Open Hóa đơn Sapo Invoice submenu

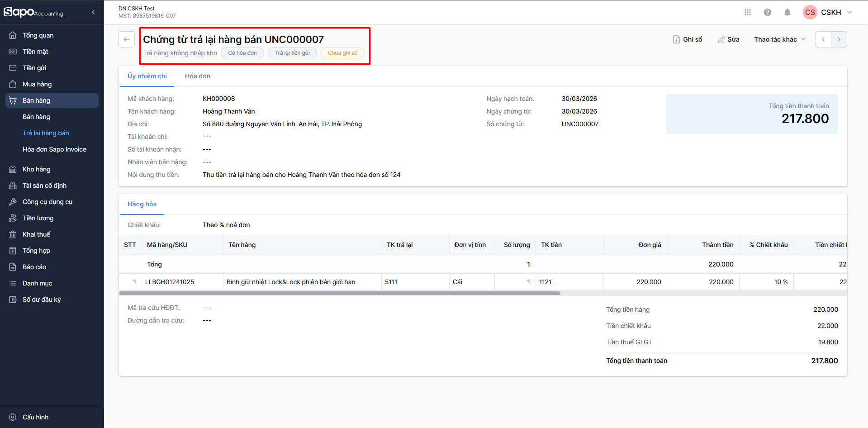(54, 149)
